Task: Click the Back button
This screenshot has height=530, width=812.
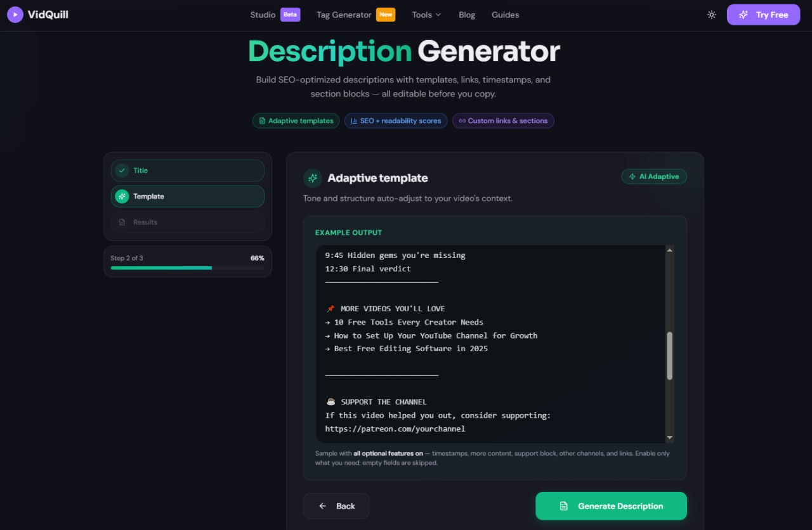Action: click(x=336, y=506)
